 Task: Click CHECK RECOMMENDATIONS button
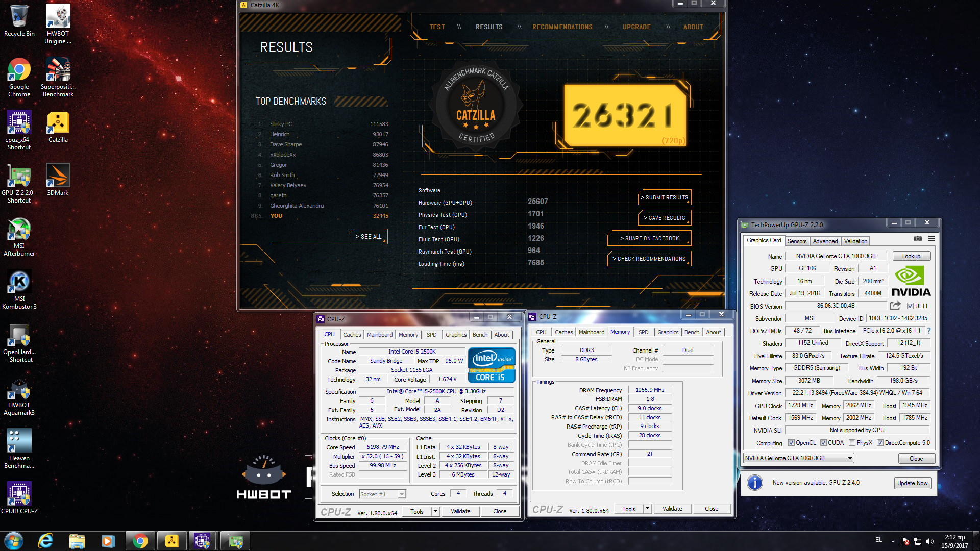tap(649, 259)
